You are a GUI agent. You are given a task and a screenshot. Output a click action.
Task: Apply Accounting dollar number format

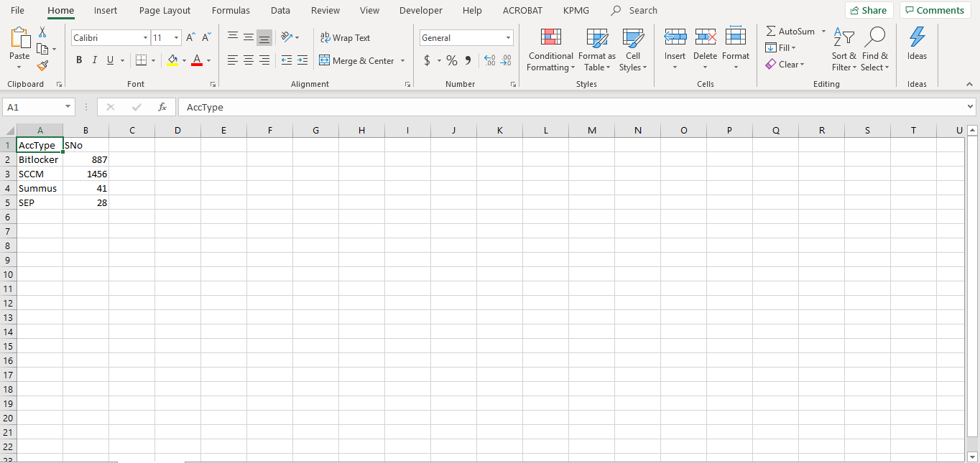(x=427, y=60)
